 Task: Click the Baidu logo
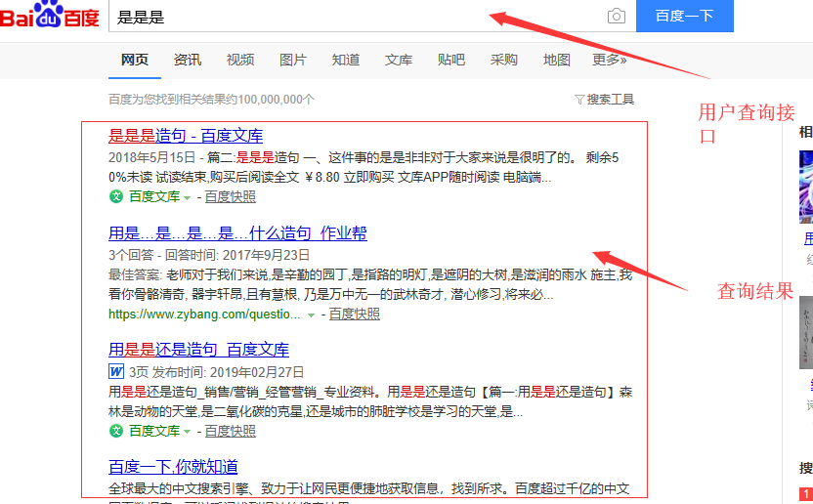(50, 15)
